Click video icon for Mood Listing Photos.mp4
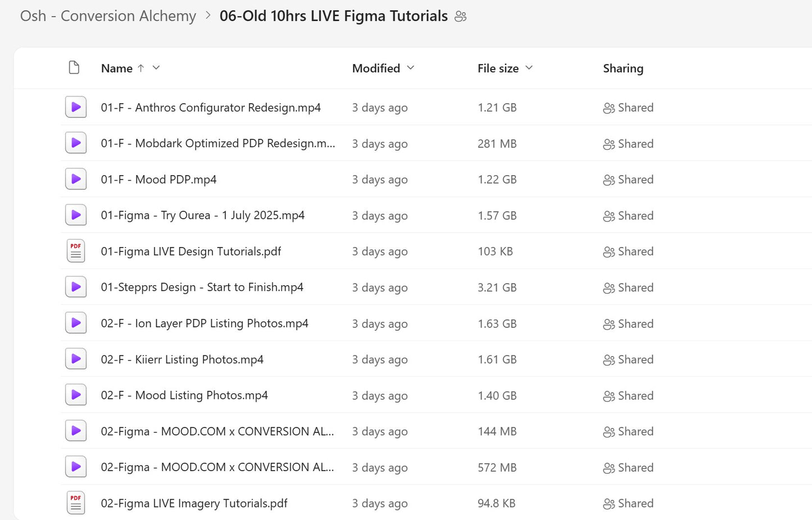The image size is (812, 520). [76, 395]
